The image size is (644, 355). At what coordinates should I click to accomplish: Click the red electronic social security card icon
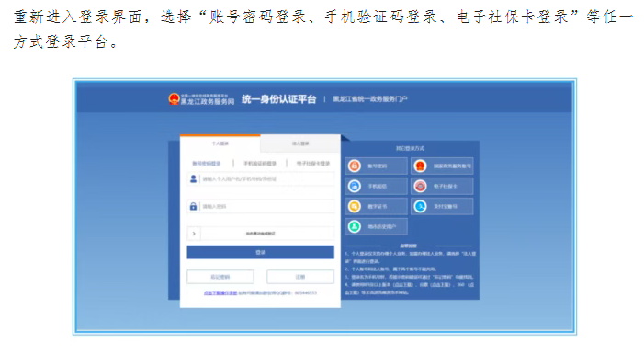(x=420, y=186)
